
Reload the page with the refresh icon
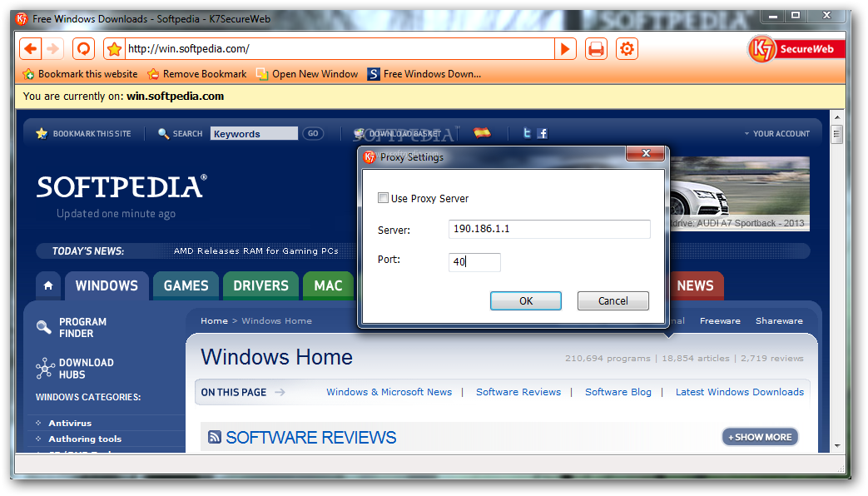83,49
